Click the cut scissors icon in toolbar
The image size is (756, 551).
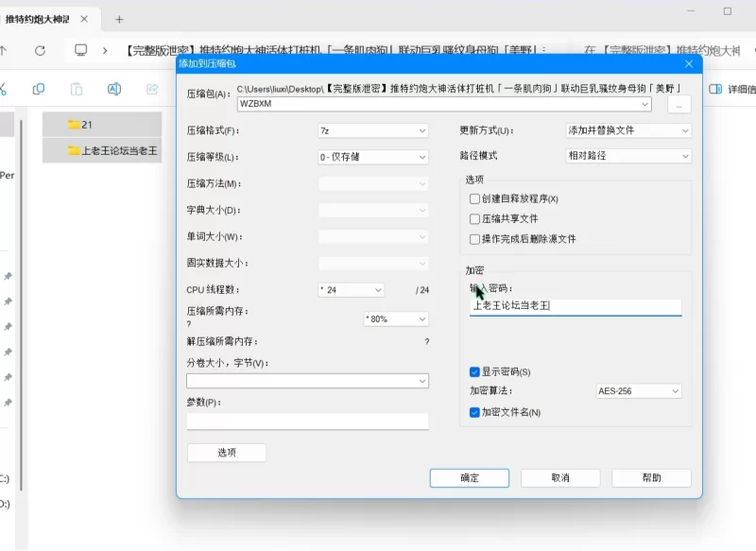pyautogui.click(x=3, y=89)
